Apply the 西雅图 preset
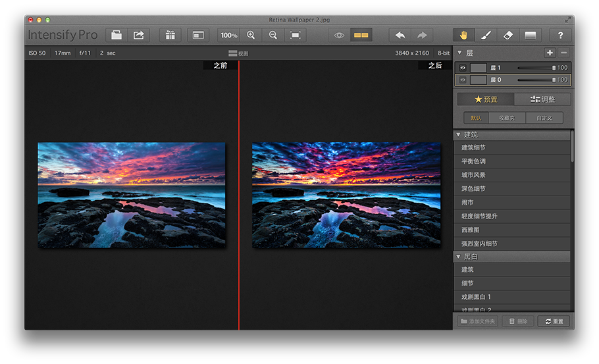The image size is (599, 364). [x=512, y=230]
